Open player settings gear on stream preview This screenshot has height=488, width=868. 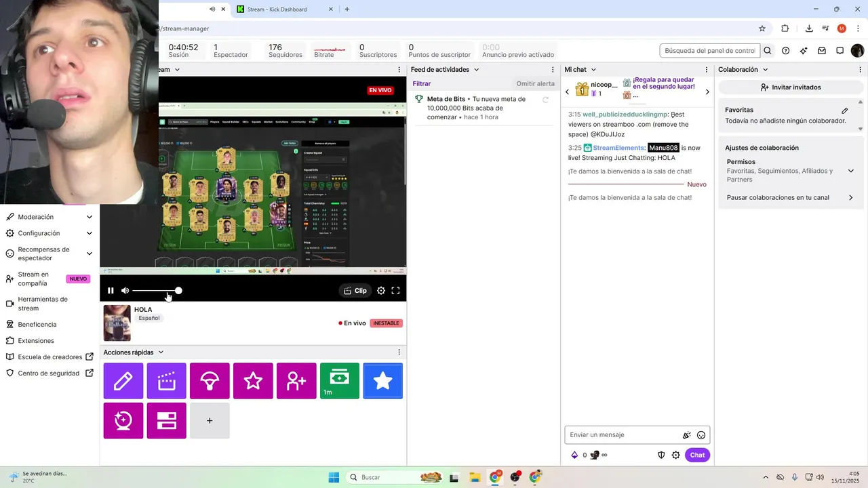[381, 291]
